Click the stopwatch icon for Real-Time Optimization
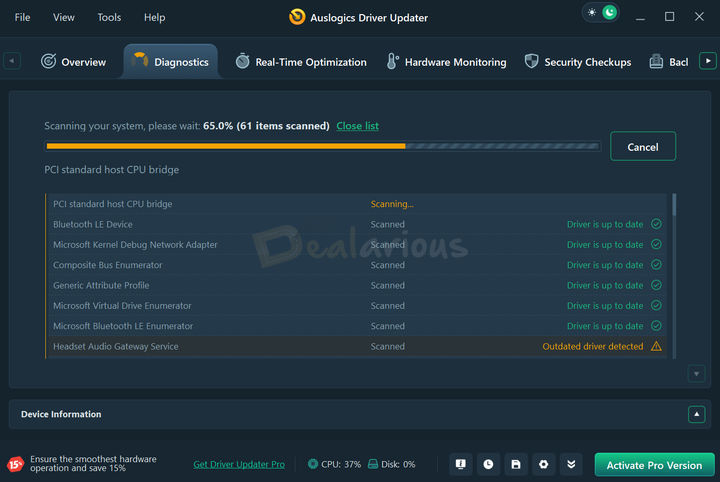This screenshot has height=482, width=720. [x=242, y=61]
